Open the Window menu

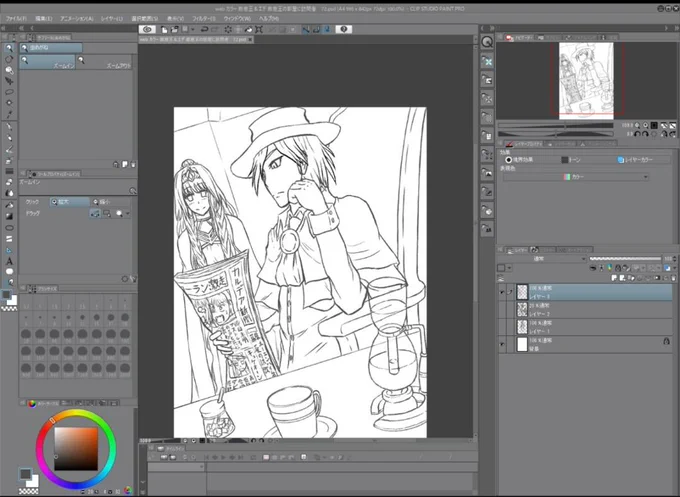coord(237,19)
